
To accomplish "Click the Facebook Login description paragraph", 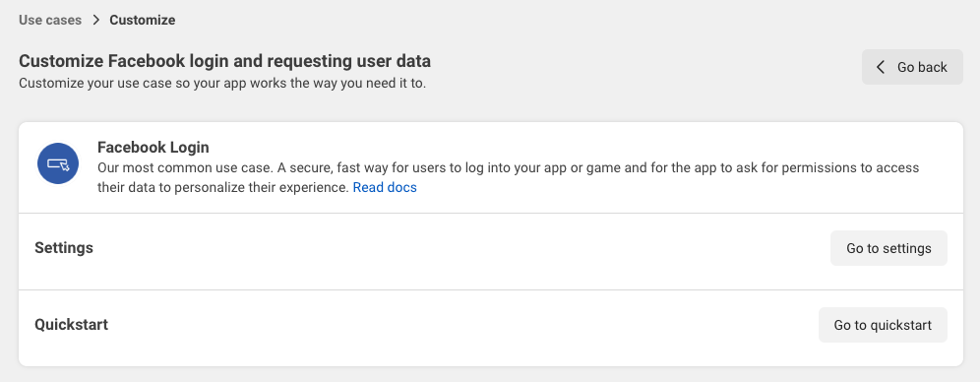I will click(x=508, y=177).
